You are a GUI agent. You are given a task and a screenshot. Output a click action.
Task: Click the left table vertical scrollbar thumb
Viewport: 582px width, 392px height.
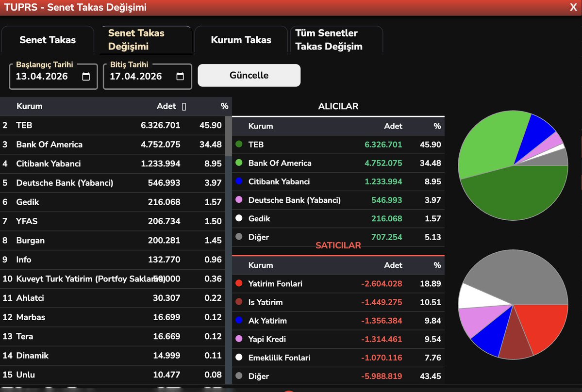228,136
